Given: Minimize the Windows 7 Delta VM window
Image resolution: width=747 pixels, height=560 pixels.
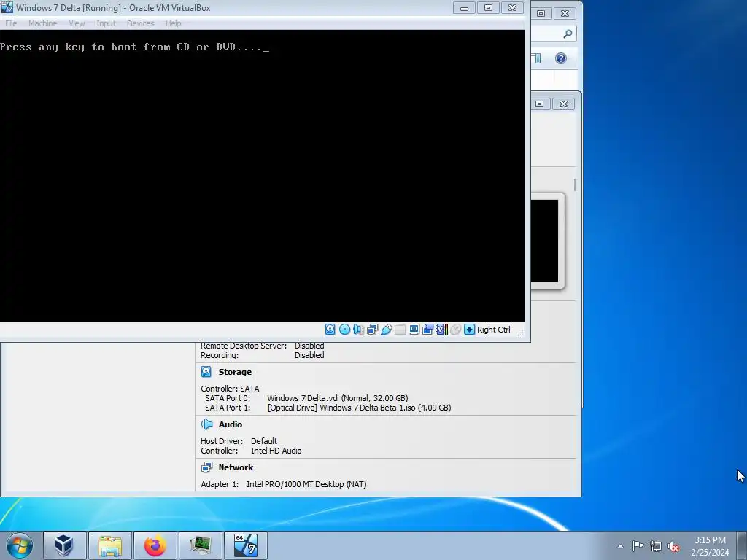Looking at the screenshot, I should pyautogui.click(x=464, y=7).
